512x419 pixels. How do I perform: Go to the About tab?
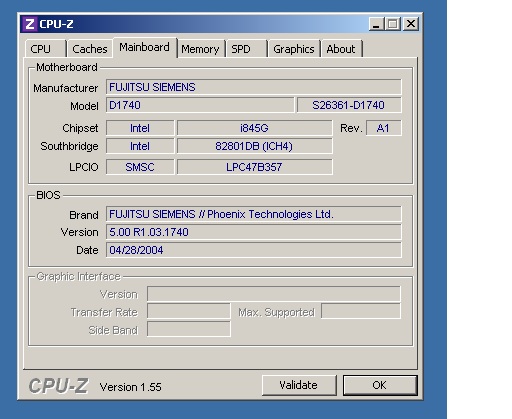pos(341,49)
